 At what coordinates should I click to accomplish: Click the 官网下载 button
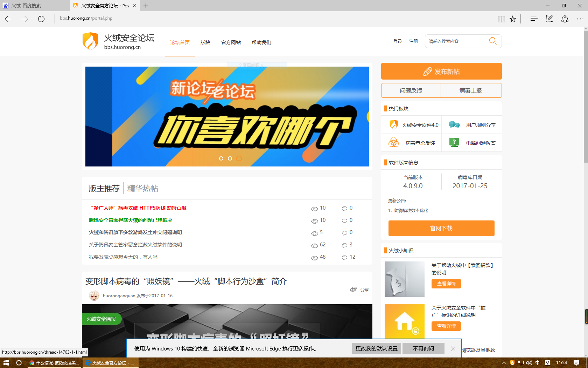coord(441,229)
